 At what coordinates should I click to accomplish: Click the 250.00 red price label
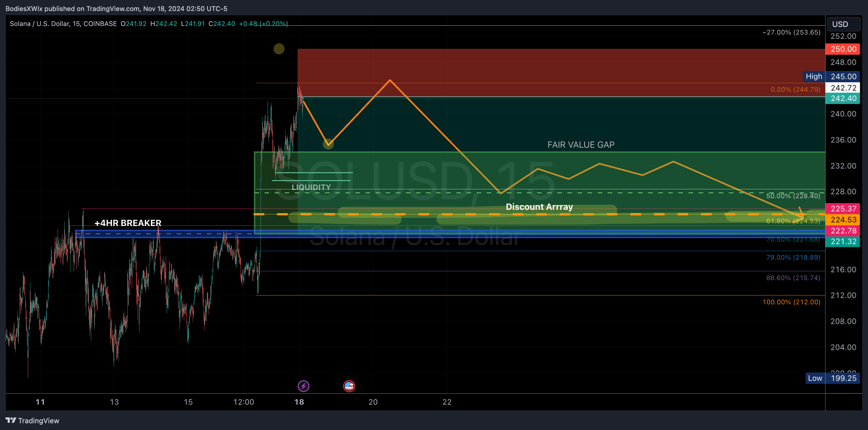click(x=843, y=49)
